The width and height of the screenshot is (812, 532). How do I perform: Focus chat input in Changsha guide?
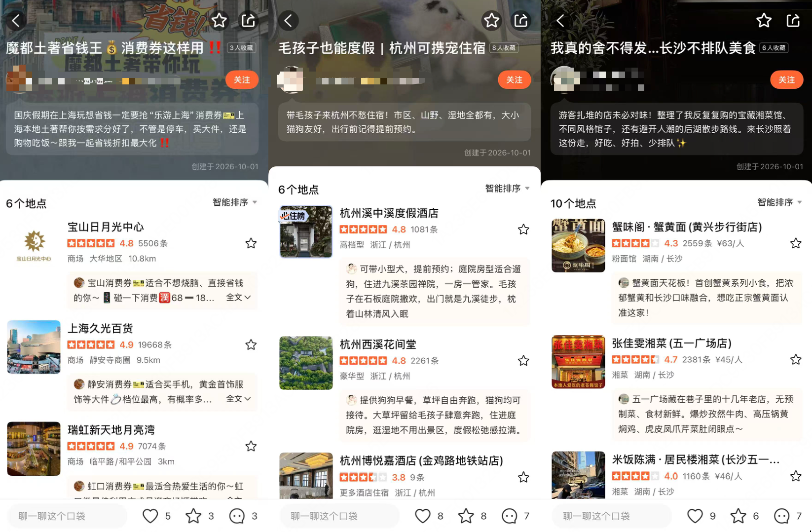(612, 516)
